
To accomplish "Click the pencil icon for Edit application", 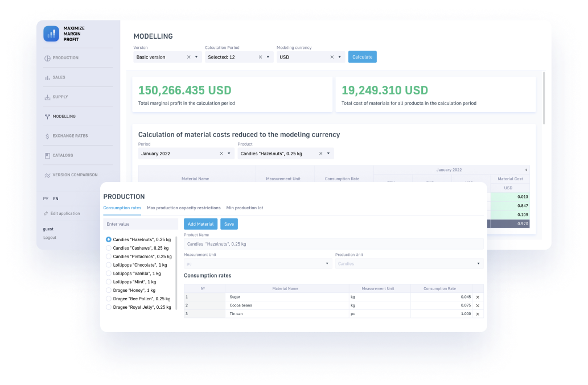I will pyautogui.click(x=46, y=213).
